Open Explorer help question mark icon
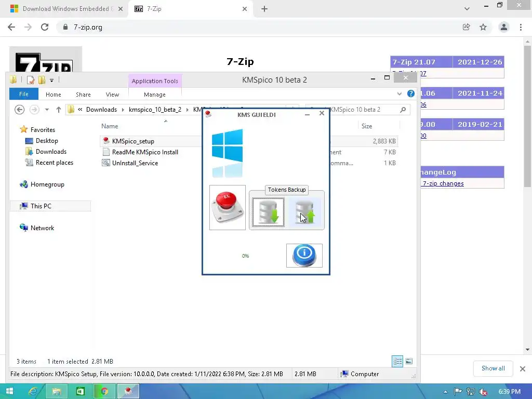This screenshot has width=532, height=399. pos(410,94)
